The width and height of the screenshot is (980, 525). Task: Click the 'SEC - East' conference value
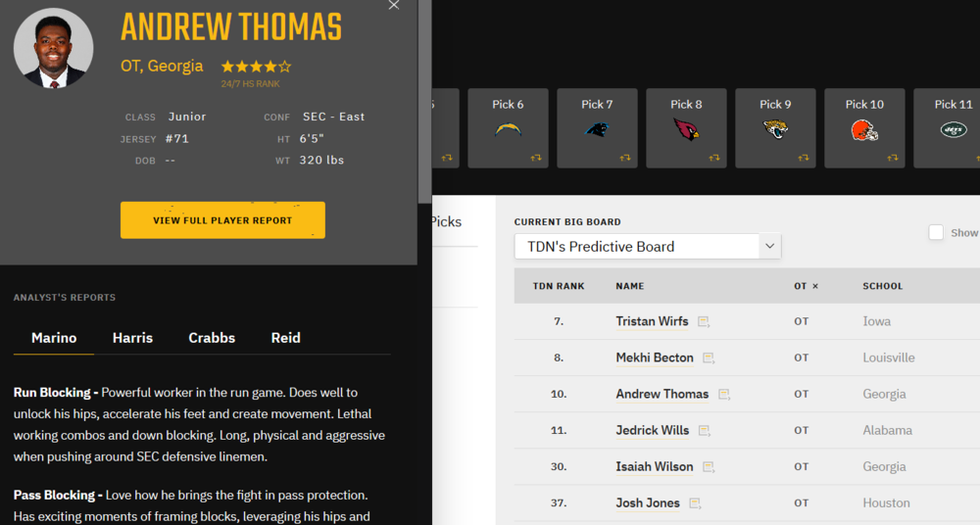tap(333, 117)
